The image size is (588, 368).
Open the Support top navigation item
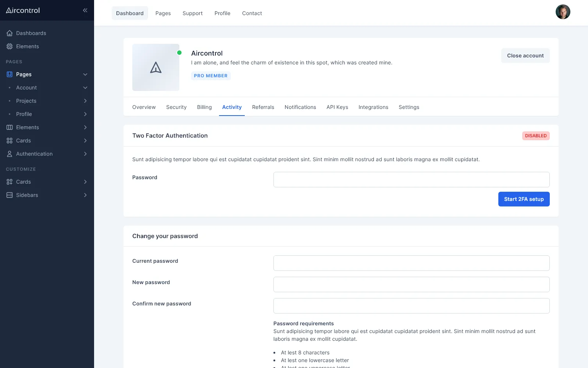pyautogui.click(x=193, y=13)
